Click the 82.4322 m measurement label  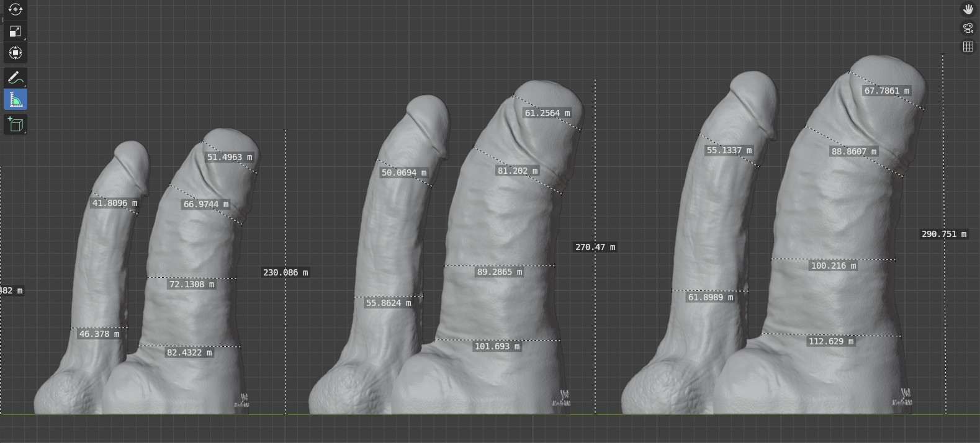[189, 352]
